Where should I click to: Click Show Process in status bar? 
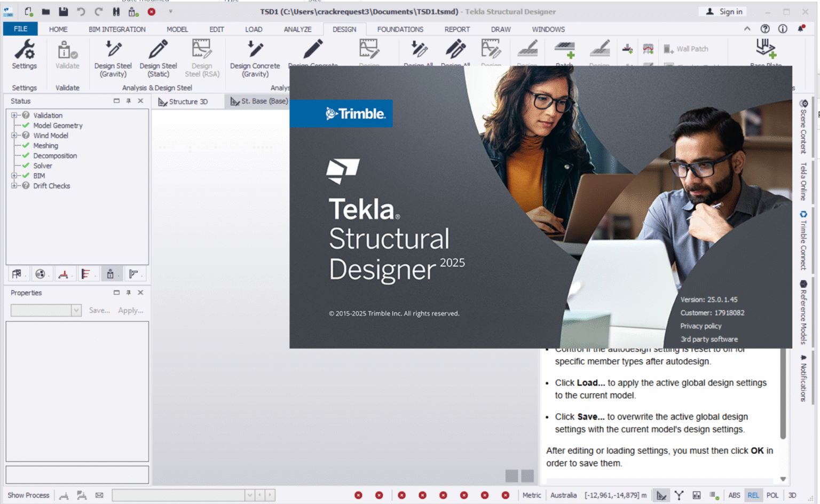coord(28,495)
